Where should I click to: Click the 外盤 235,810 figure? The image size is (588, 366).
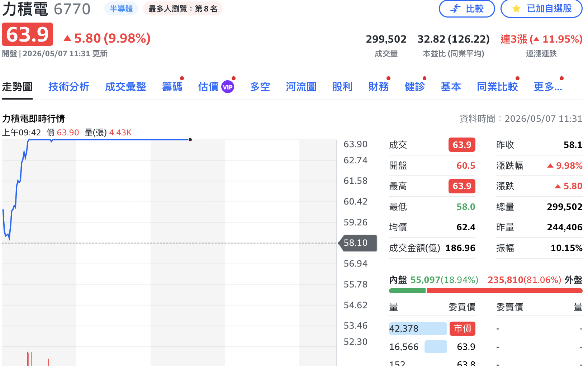pos(506,280)
